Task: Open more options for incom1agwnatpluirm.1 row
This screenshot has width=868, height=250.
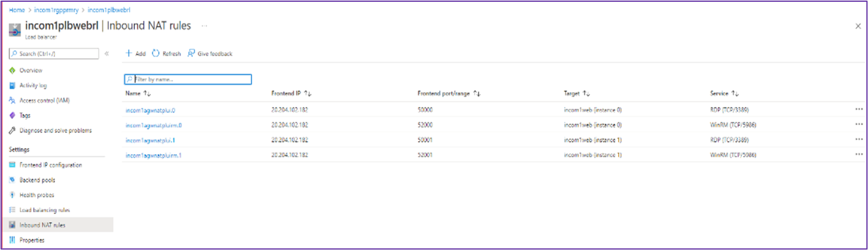Action: click(859, 155)
